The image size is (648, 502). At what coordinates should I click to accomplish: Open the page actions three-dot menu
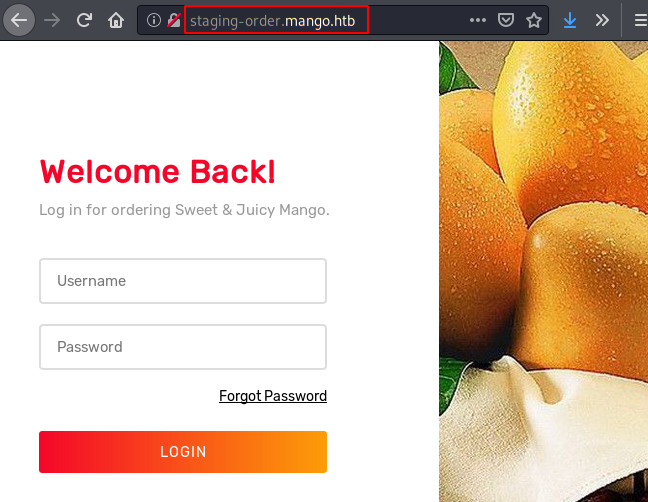[x=478, y=20]
